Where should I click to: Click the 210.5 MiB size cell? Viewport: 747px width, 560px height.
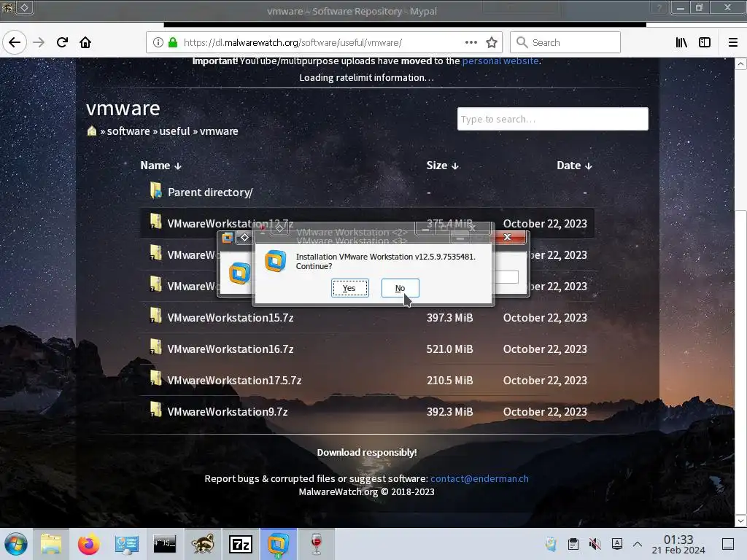point(449,381)
